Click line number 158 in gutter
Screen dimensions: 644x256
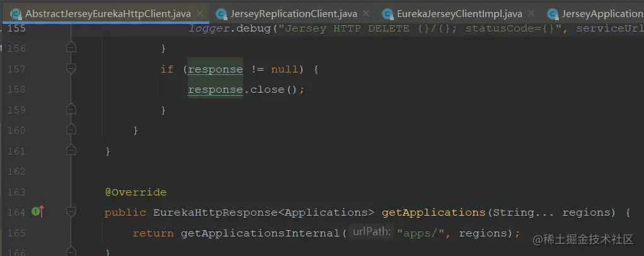pos(16,89)
